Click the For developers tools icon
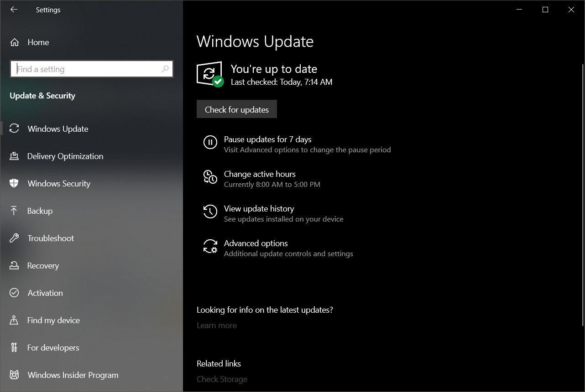The width and height of the screenshot is (585, 392). (14, 347)
